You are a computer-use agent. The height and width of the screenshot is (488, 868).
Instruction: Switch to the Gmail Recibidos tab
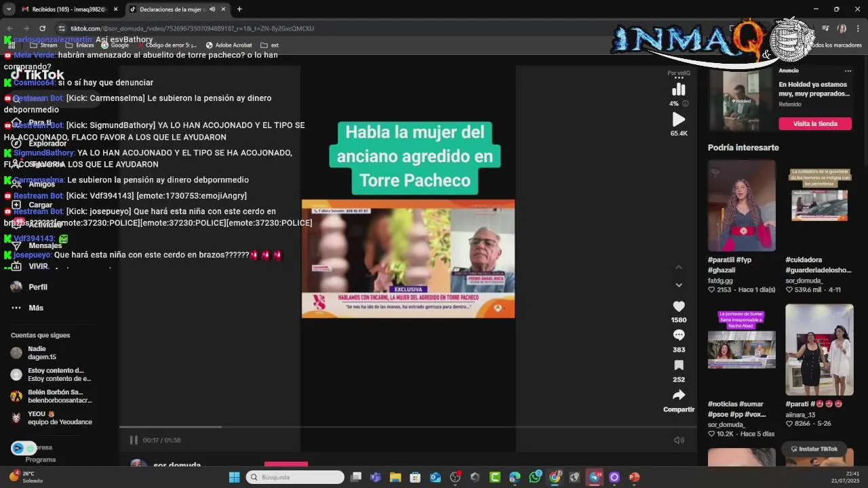click(64, 9)
